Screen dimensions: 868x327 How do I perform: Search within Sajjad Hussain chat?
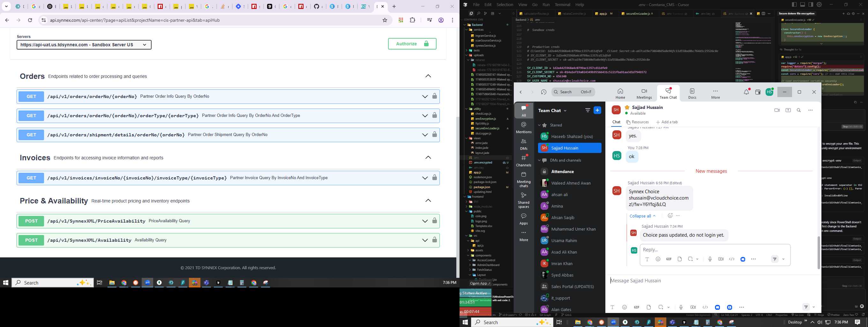[798, 110]
